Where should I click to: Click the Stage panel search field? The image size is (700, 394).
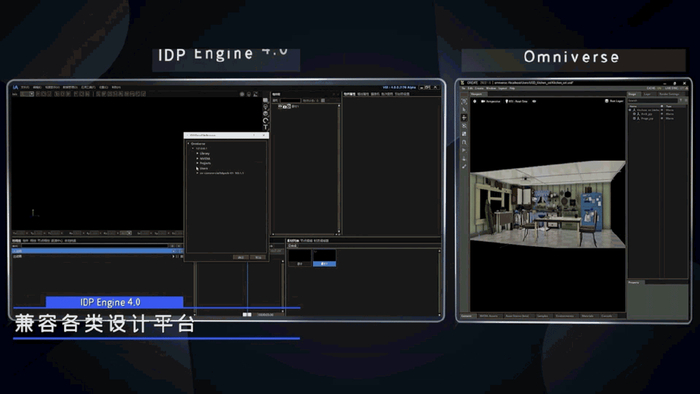point(653,100)
